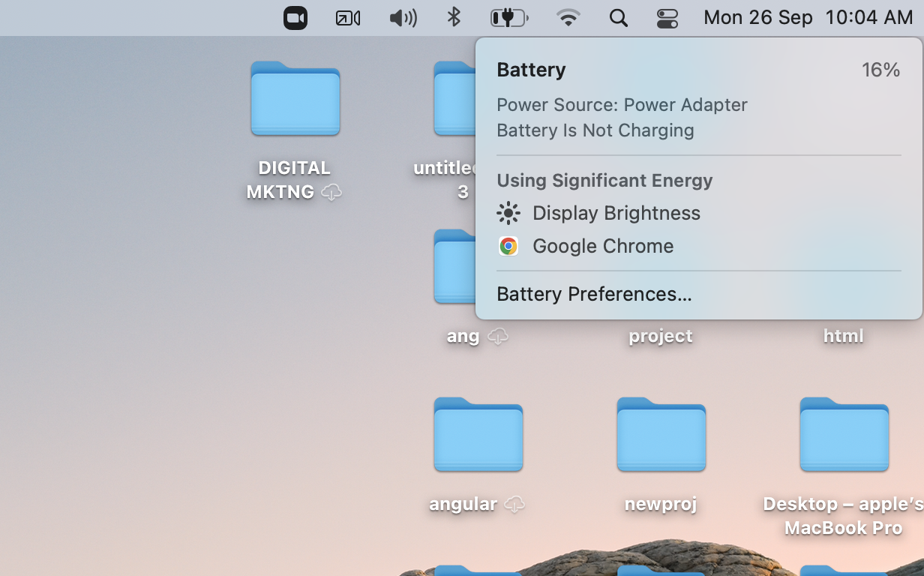Screen dimensions: 924x576
Task: Open the volume control icon
Action: [x=403, y=17]
